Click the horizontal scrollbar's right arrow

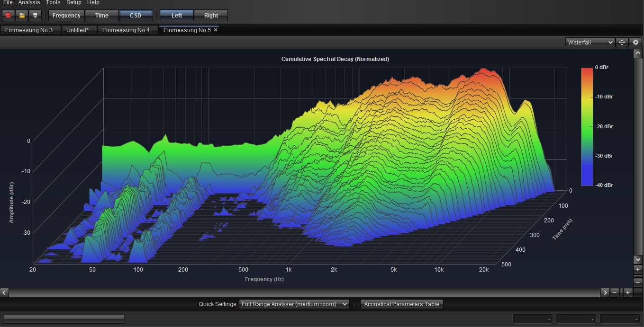[605, 292]
